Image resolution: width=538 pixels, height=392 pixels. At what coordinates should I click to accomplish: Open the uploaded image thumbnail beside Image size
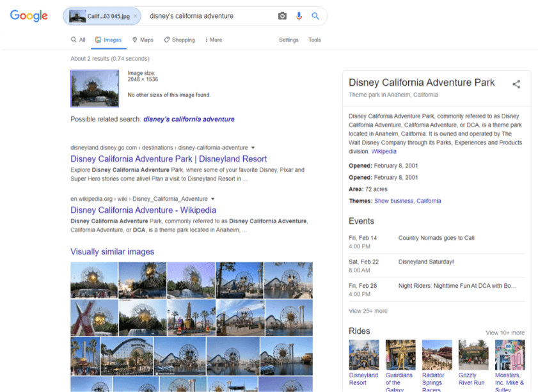pos(95,88)
